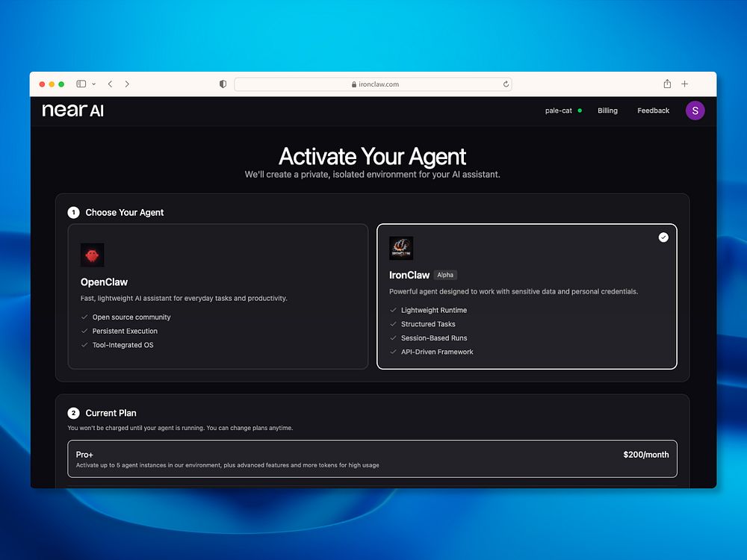Close the Safari window with red button

pos(42,84)
